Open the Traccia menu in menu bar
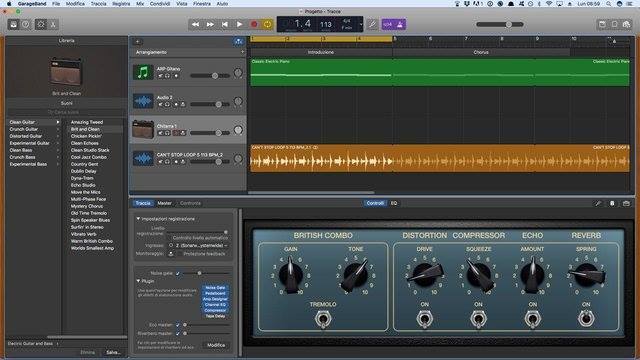 pyautogui.click(x=98, y=4)
